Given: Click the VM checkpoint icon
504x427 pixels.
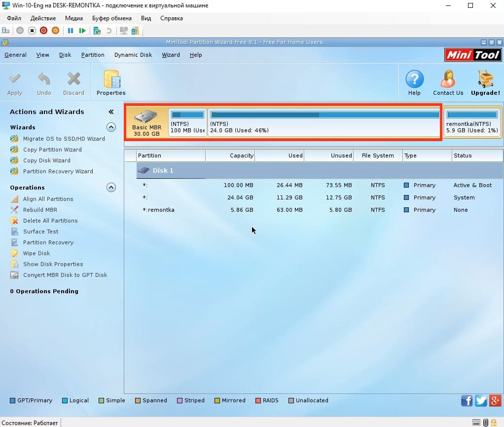Looking at the screenshot, I should coord(97,31).
